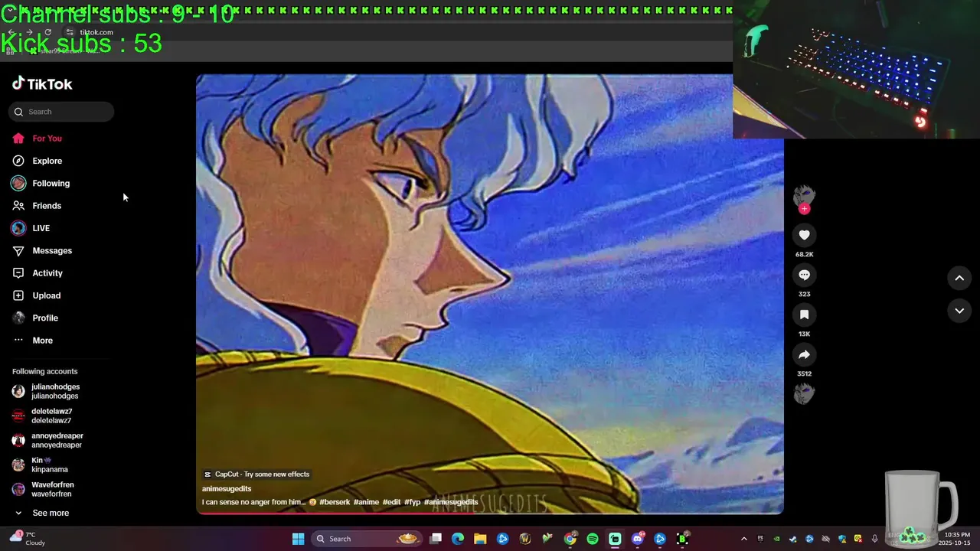This screenshot has height=551, width=980.
Task: Click the taskbar Search box
Action: click(x=367, y=539)
